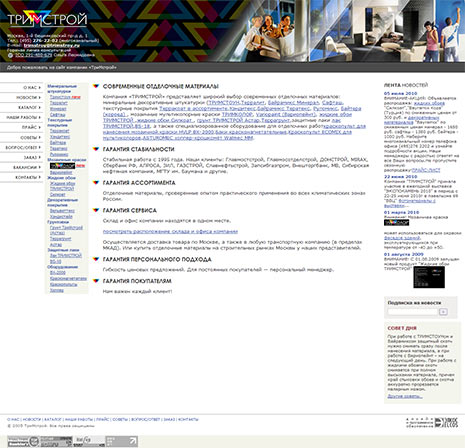
Task: Submit the news subscription with the arrow button
Action: pyautogui.click(x=443, y=312)
